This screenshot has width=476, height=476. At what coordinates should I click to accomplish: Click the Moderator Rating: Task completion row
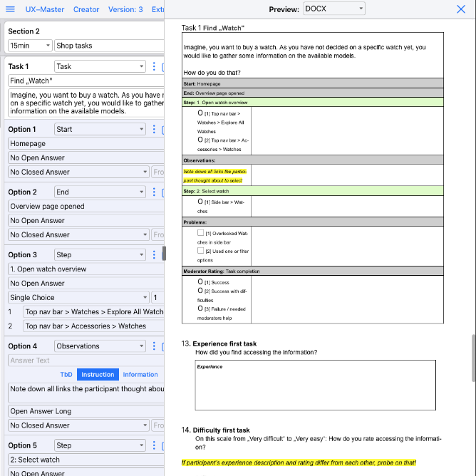(x=313, y=271)
